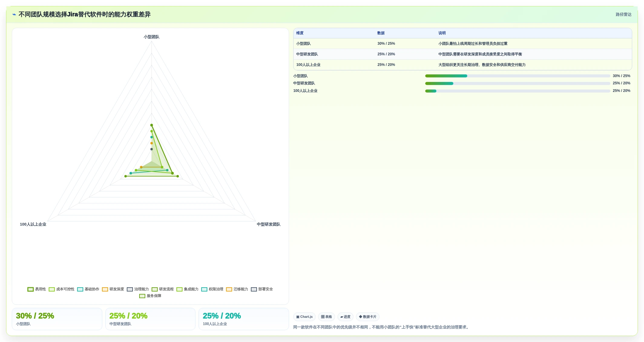Click the 路径雷达 label in header
The image size is (644, 342).
pyautogui.click(x=623, y=15)
